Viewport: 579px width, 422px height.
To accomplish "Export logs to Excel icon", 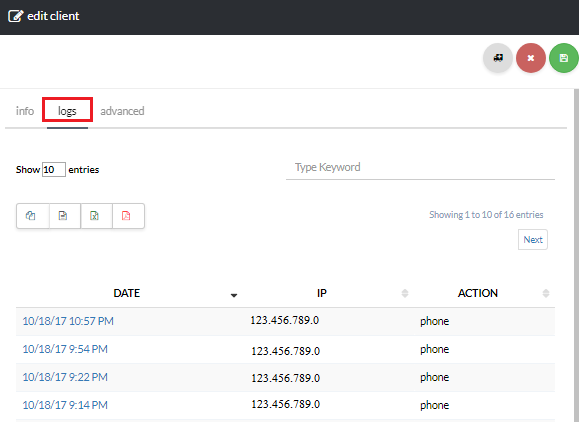I will tap(96, 216).
